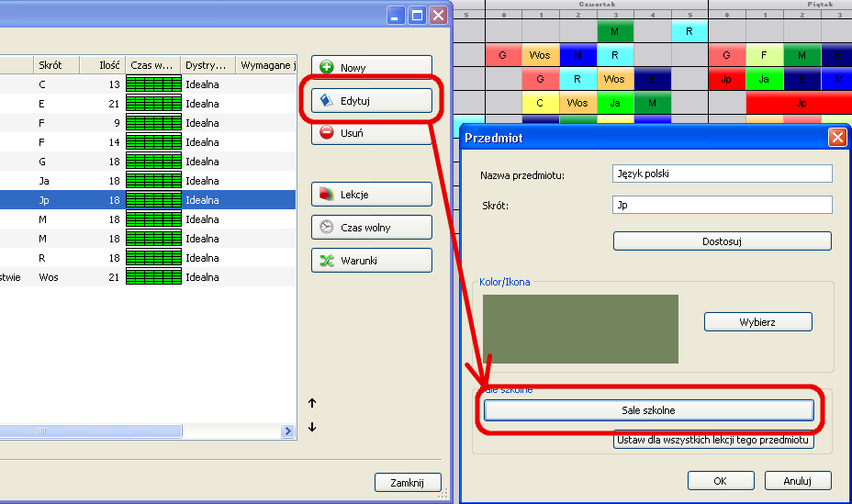Click the olive green color preview swatch
The width and height of the screenshot is (852, 504).
[580, 329]
